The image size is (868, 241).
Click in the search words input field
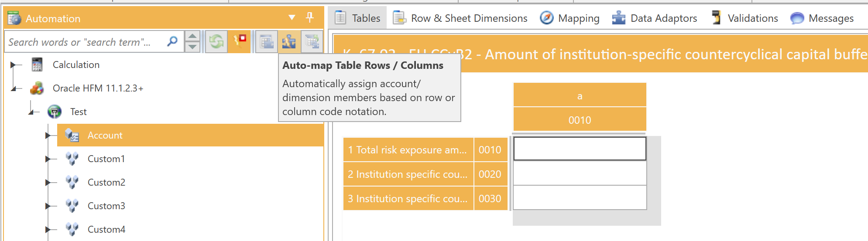pos(86,42)
